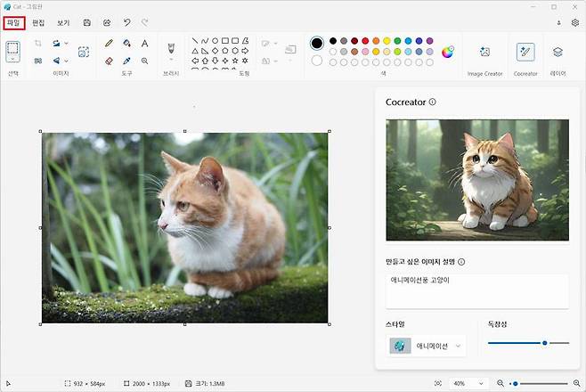The image size is (586, 392).
Task: Open the Edit colors wheel
Action: (448, 51)
